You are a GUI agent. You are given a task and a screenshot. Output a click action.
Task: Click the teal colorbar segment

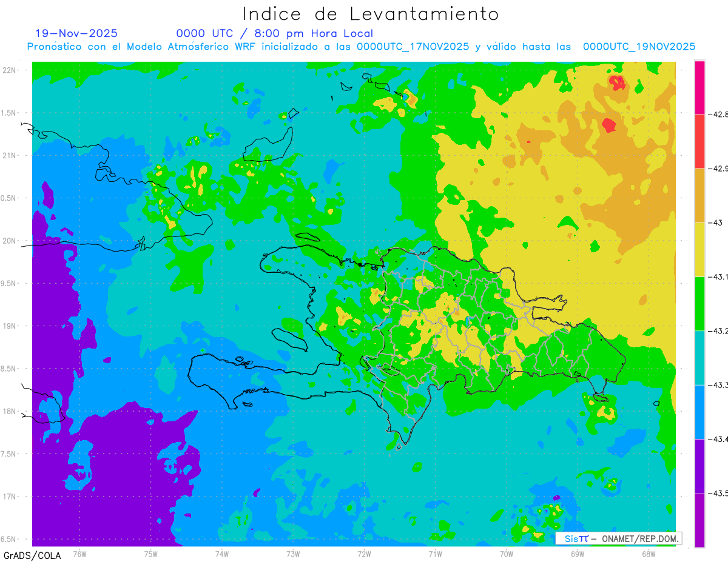[x=699, y=358]
